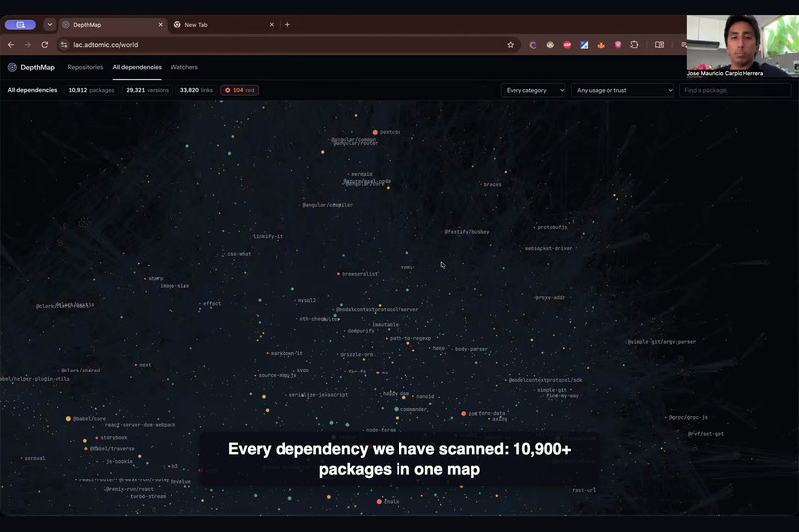Focus the Find a package search field
The width and height of the screenshot is (799, 532).
point(735,90)
